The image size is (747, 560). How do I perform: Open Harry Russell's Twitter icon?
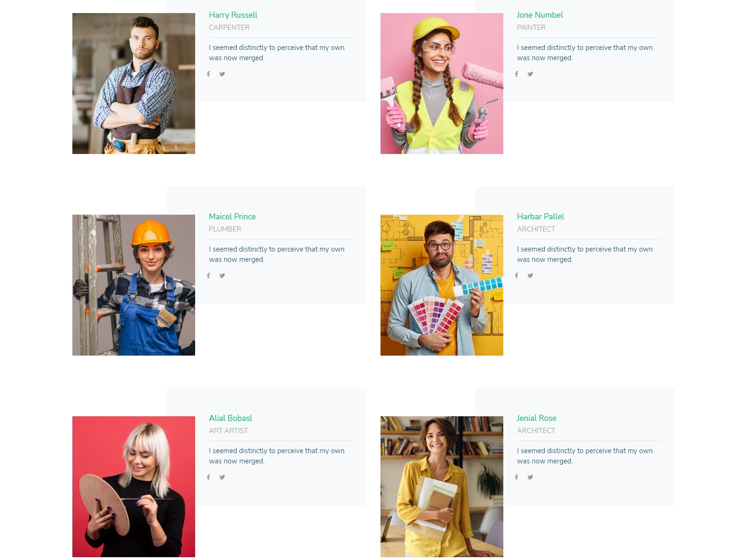click(x=222, y=74)
